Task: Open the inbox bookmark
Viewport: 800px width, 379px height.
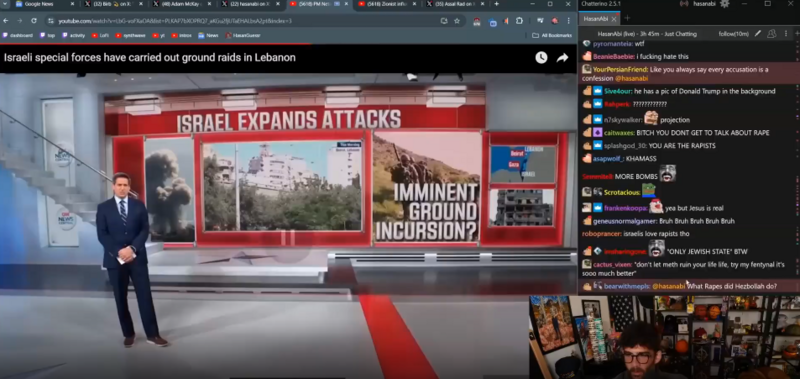Action: [182, 35]
